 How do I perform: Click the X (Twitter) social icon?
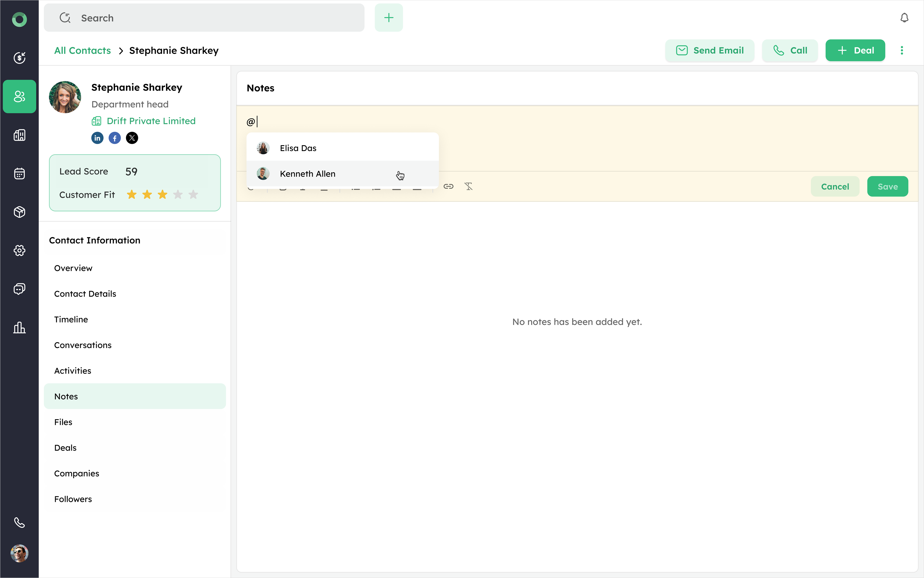132,138
